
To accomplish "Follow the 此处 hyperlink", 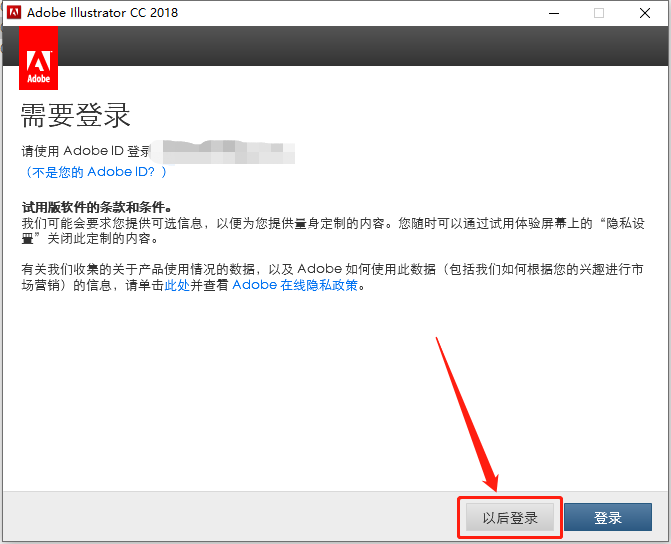I will pyautogui.click(x=177, y=285).
